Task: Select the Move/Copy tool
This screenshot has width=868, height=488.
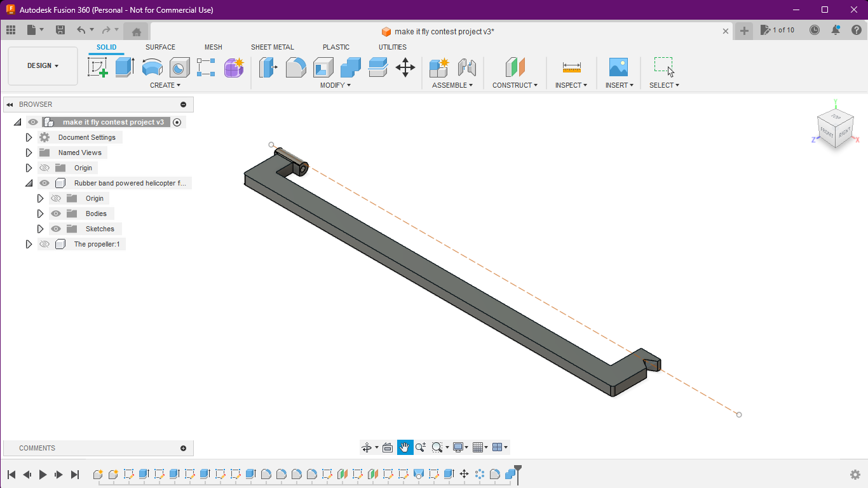Action: point(405,67)
